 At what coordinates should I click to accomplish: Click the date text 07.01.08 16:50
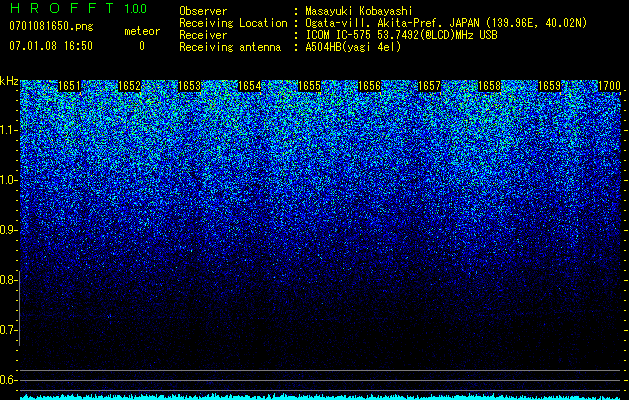pos(51,46)
